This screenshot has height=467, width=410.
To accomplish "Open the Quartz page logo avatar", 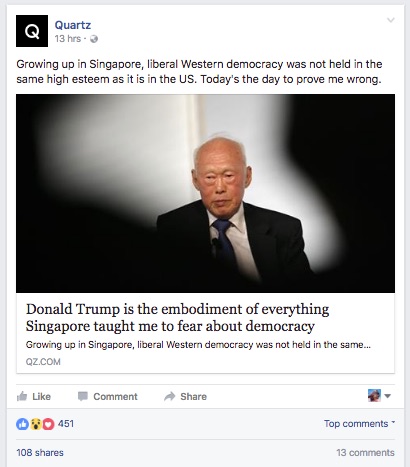I will tap(32, 31).
